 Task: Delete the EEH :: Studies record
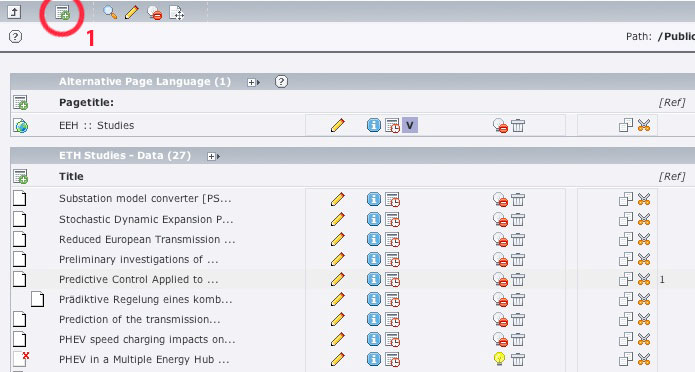[518, 126]
